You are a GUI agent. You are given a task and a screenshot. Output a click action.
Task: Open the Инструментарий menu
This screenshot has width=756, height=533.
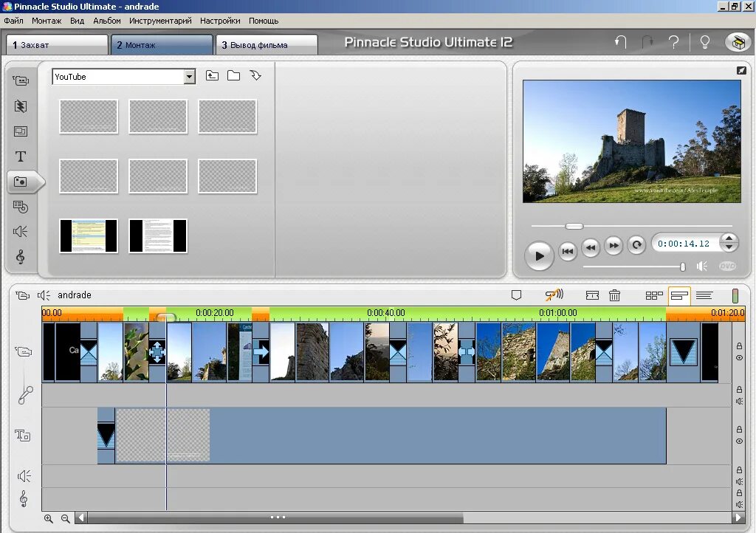[160, 21]
